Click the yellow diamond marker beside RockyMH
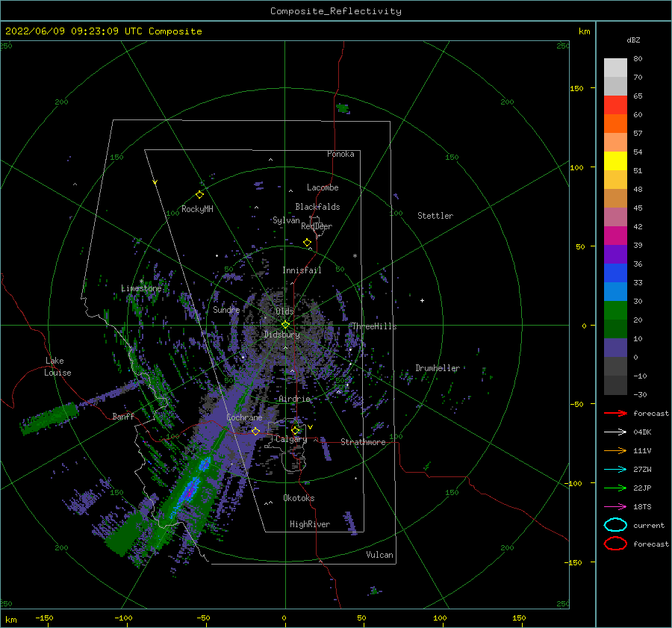 pyautogui.click(x=199, y=195)
